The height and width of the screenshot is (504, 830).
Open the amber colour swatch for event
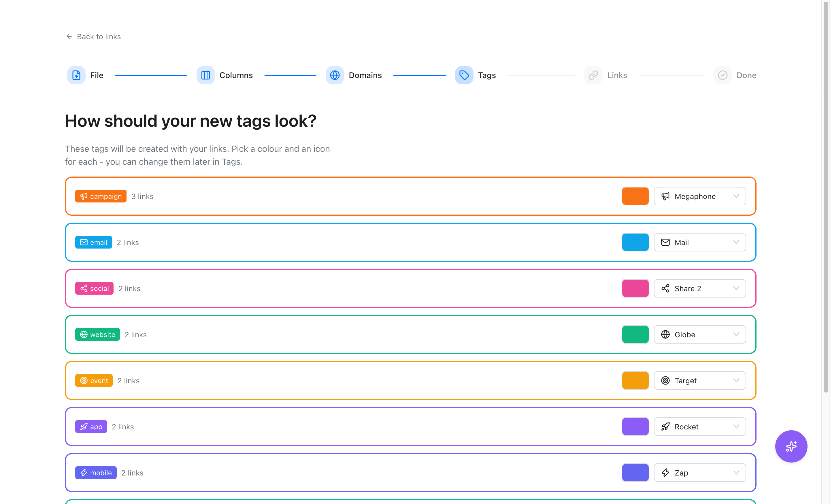(635, 381)
